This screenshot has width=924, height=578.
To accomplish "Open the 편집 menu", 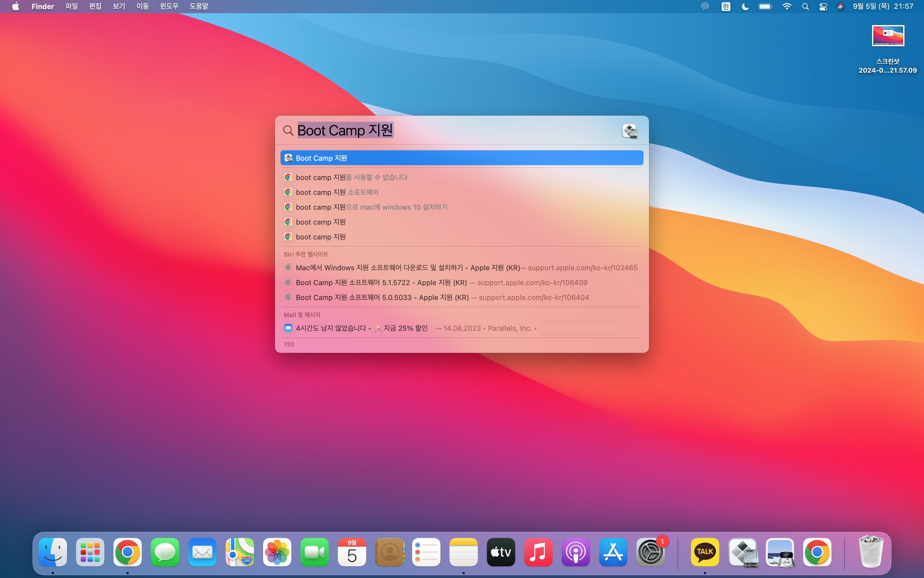I will click(95, 7).
